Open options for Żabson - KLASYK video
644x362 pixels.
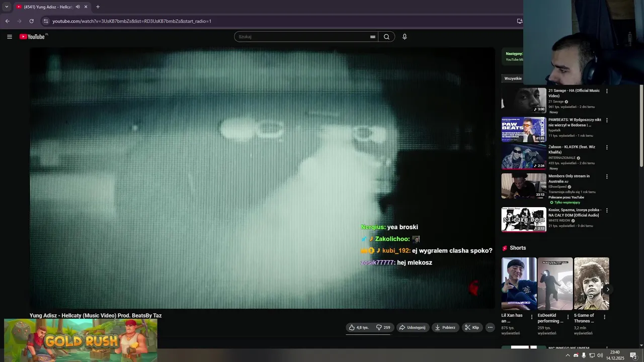coord(607,147)
